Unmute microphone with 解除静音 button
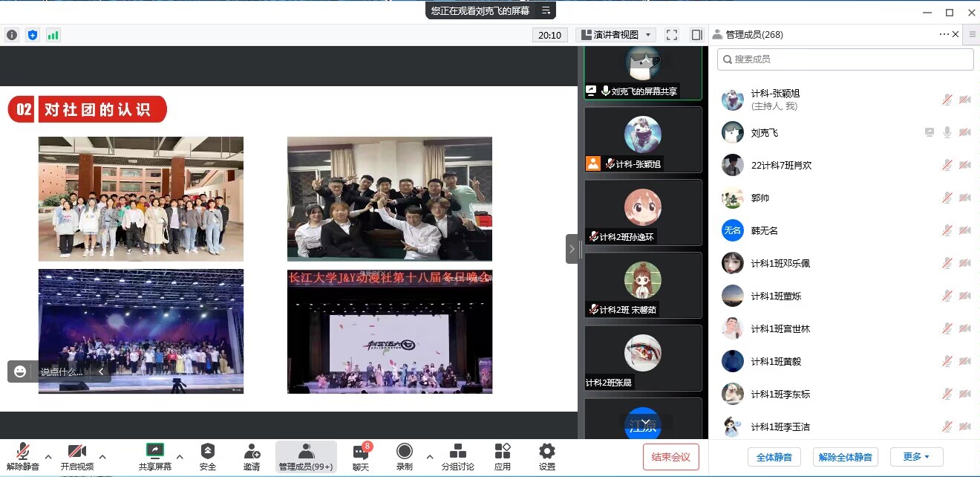 pyautogui.click(x=23, y=452)
